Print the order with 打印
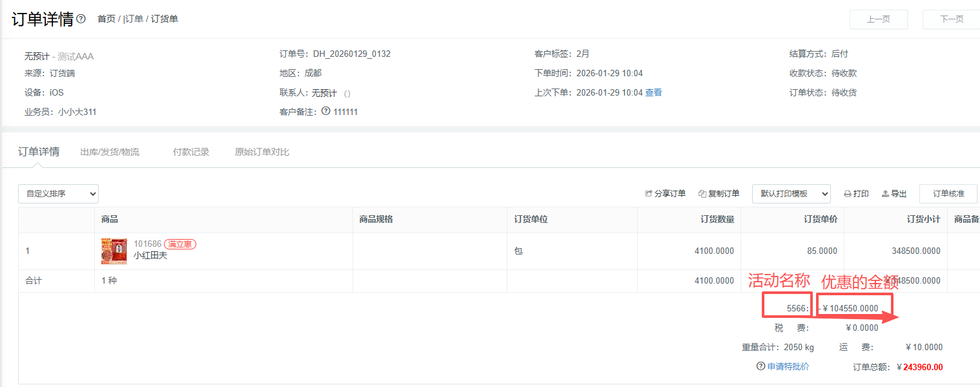The image size is (980, 387). tap(856, 194)
